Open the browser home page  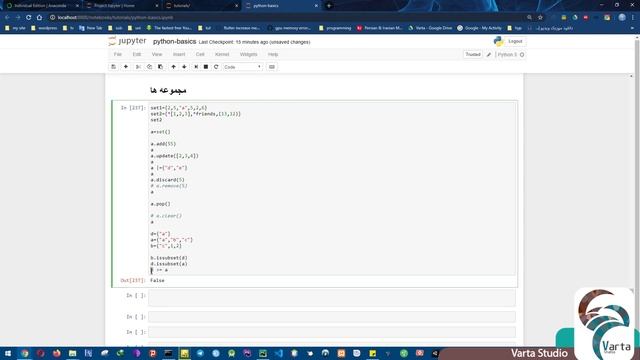[39, 17]
